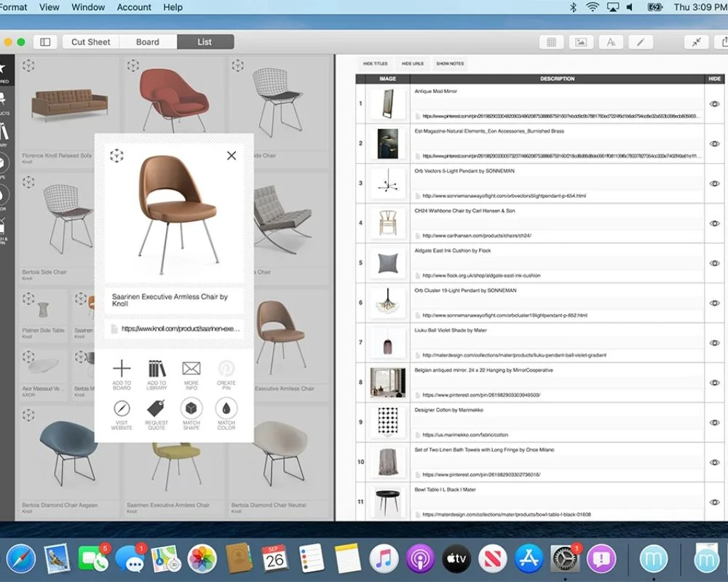Screen dimensions: 728x582
Task: Open App Store from the Dock
Action: click(529, 558)
